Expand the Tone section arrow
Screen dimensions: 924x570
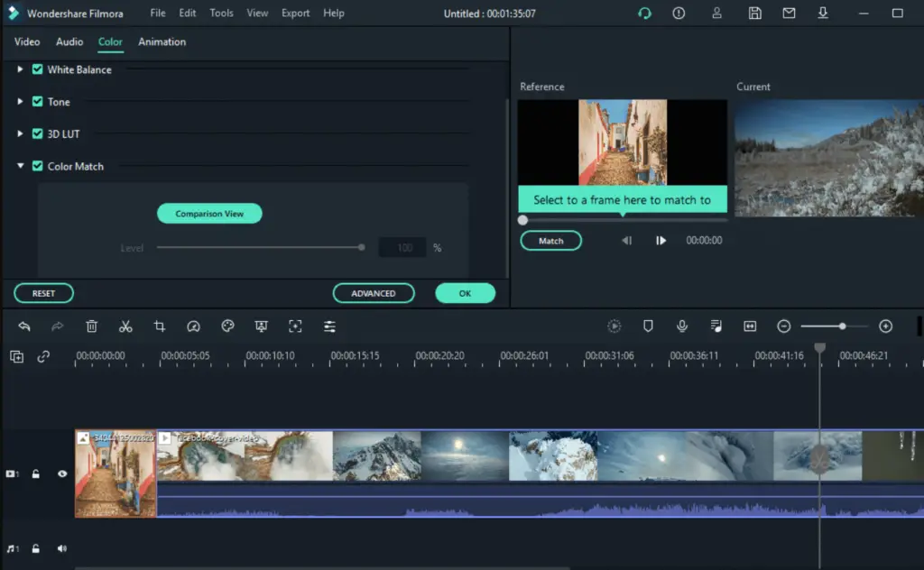20,102
